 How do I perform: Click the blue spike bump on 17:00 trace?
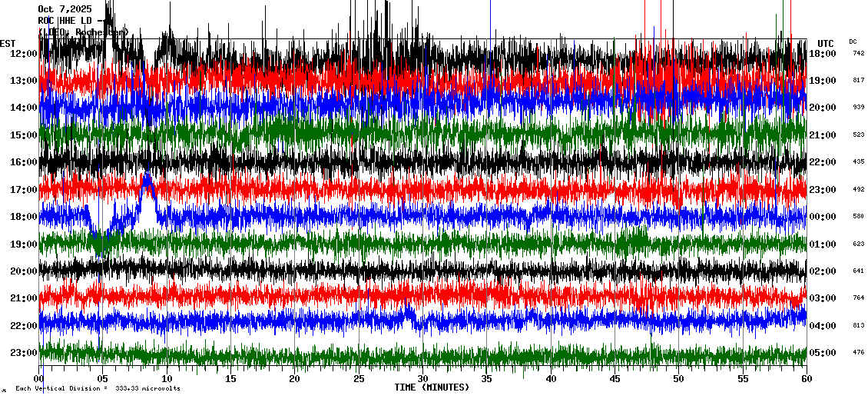tap(146, 185)
